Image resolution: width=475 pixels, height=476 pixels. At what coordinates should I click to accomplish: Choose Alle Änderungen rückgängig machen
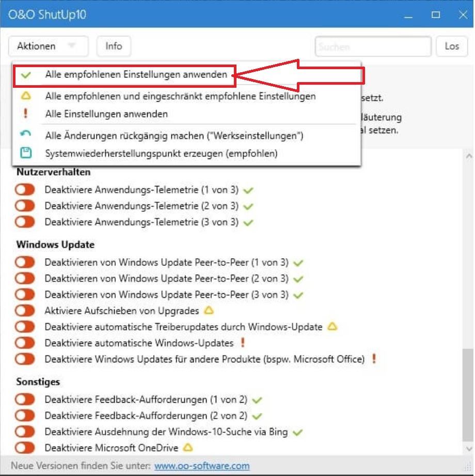tap(174, 135)
